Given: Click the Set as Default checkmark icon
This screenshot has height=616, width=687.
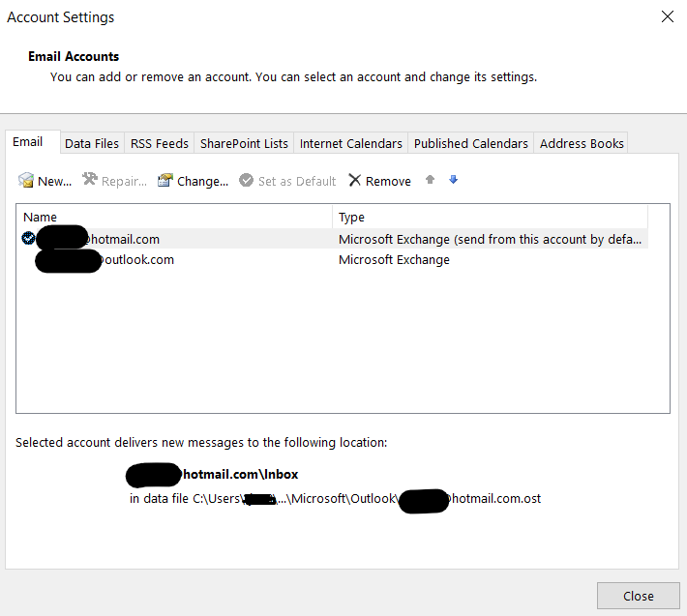Looking at the screenshot, I should point(246,180).
